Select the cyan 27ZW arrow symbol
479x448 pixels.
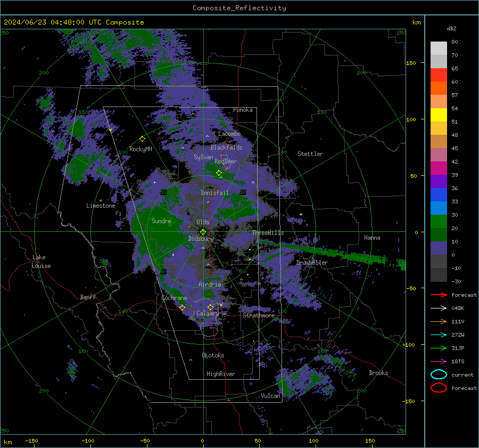point(439,335)
